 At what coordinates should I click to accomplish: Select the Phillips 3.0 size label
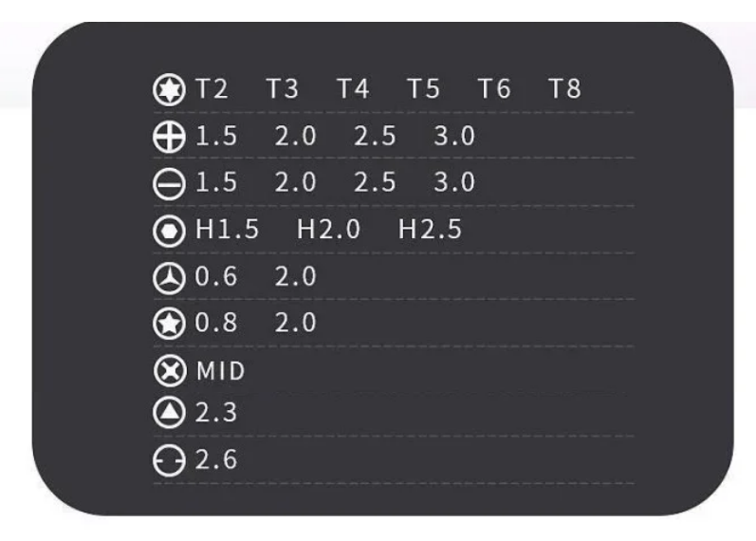click(454, 136)
